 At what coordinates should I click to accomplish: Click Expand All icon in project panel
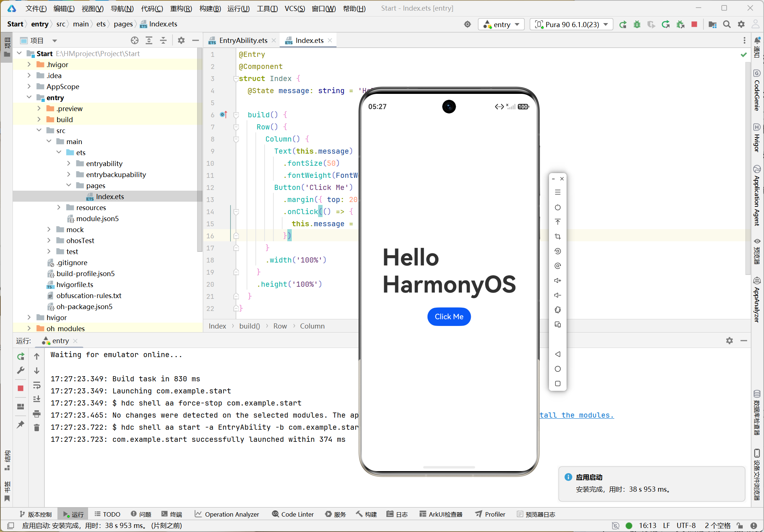pos(149,40)
